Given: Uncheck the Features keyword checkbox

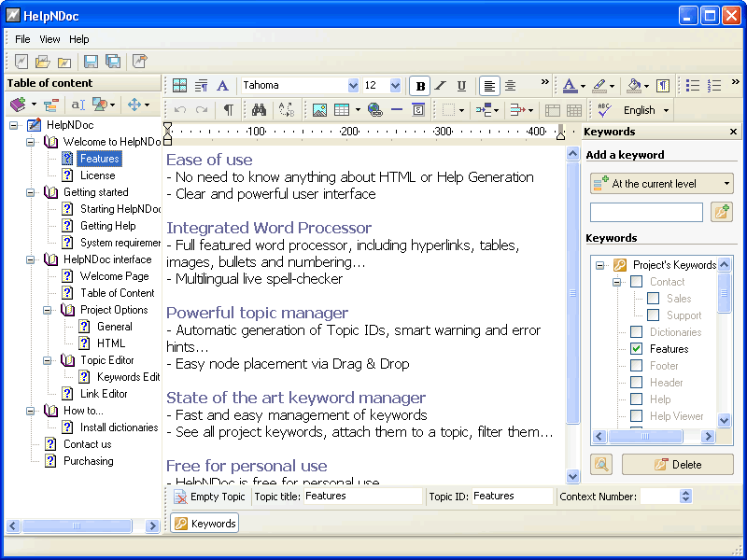Looking at the screenshot, I should tap(636, 349).
